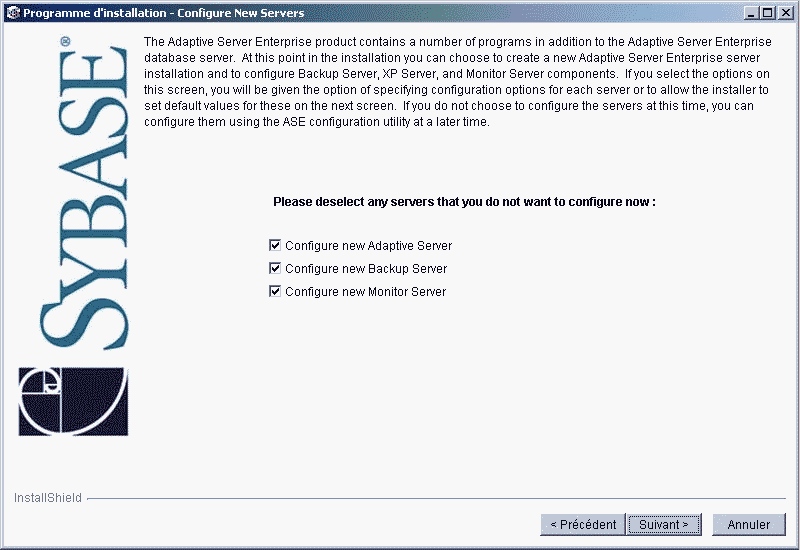
Task: Click the 'Configure new Monitor Server' label text
Action: (365, 292)
